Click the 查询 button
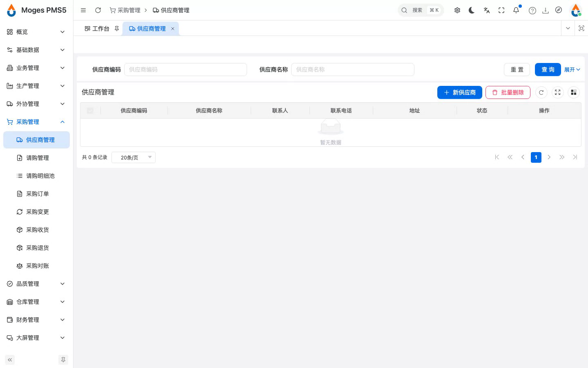Screen dimensions: 588x368 [x=548, y=70]
